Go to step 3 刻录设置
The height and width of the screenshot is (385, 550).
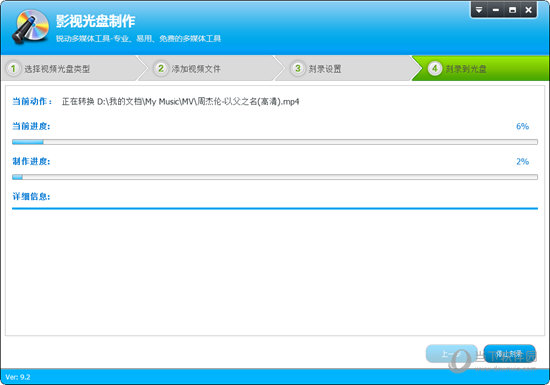point(347,68)
